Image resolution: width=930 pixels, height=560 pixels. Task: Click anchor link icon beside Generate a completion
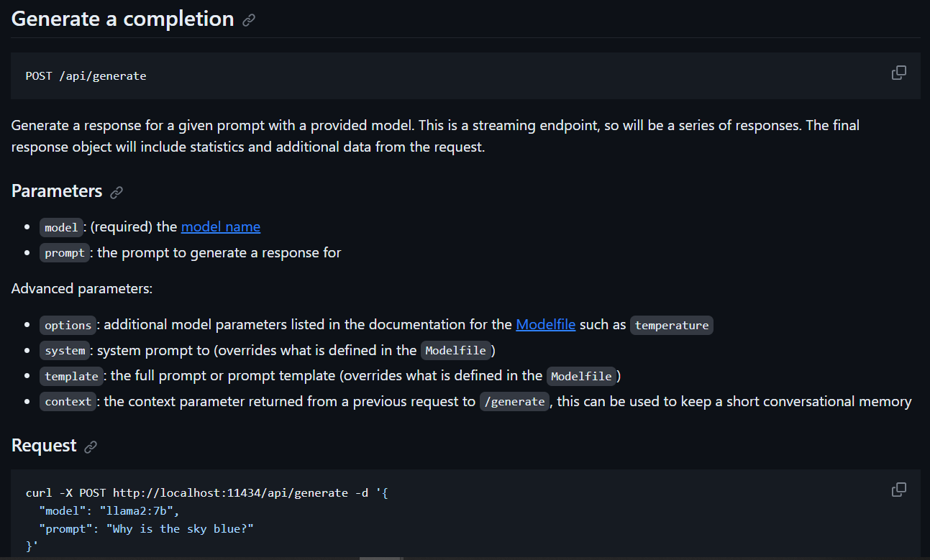pos(249,20)
